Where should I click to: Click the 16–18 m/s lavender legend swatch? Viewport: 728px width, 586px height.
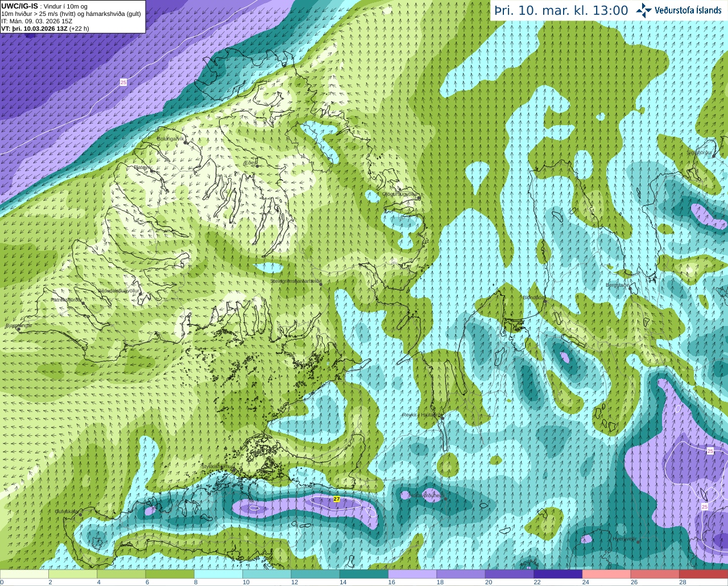412,573
